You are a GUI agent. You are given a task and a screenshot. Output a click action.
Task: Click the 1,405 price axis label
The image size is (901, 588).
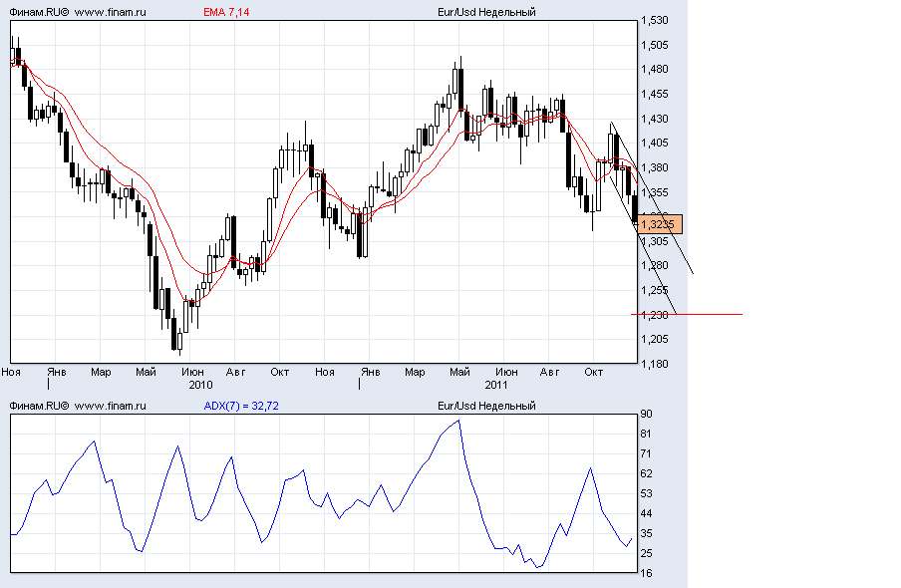655,144
